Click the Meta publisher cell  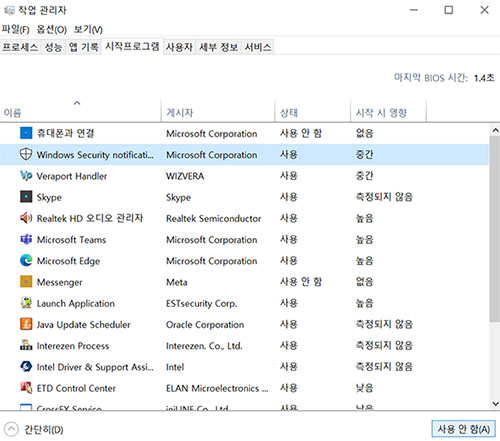point(177,282)
